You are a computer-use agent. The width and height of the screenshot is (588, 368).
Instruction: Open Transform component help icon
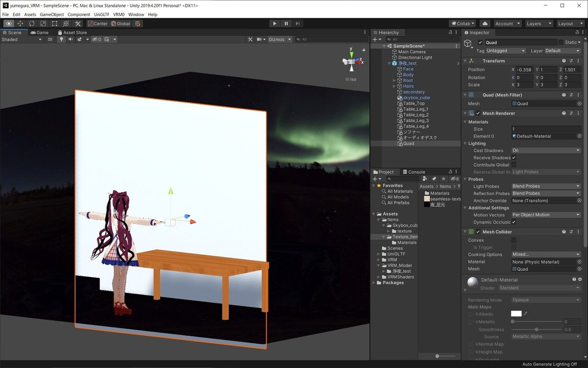564,61
